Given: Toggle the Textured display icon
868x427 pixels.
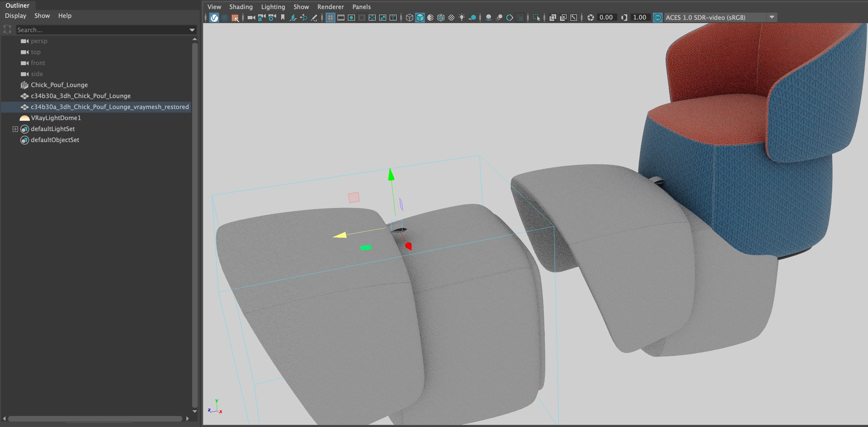Looking at the screenshot, I should (451, 18).
